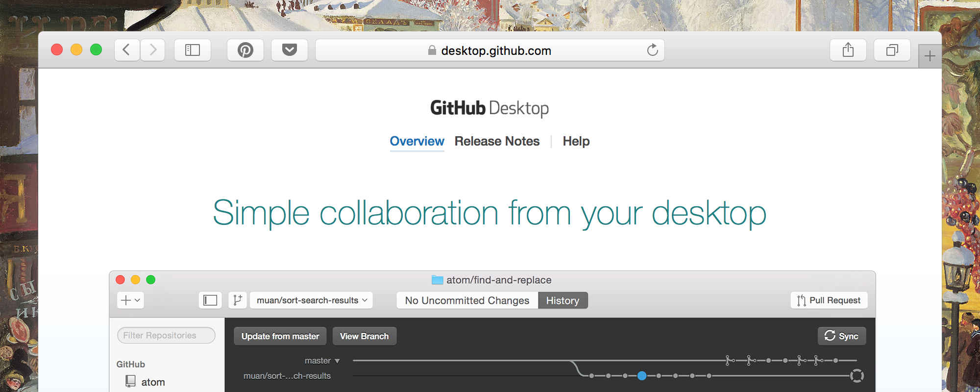Click Filter Repositories search field
The height and width of the screenshot is (392, 980).
166,336
